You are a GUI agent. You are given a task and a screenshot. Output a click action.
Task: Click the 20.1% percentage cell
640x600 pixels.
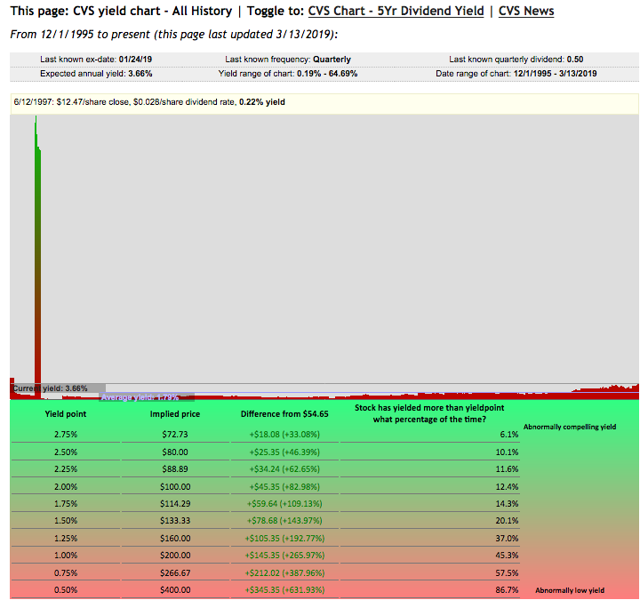[507, 521]
